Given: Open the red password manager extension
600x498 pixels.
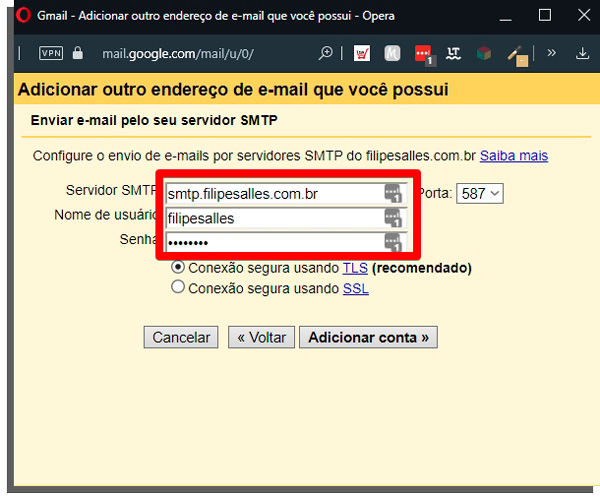Looking at the screenshot, I should pos(425,54).
